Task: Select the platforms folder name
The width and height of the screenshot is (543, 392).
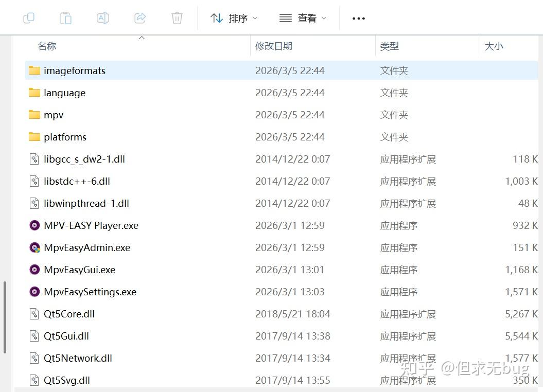Action: [x=65, y=137]
